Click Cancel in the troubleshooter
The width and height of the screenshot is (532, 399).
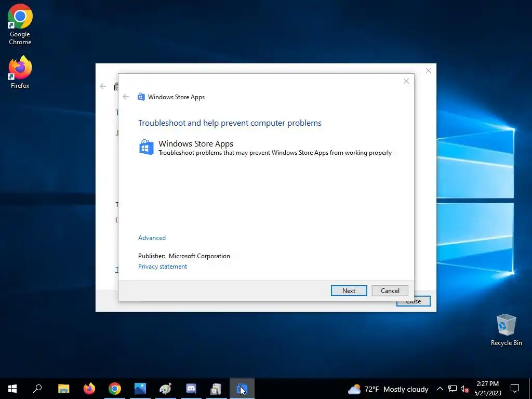pyautogui.click(x=390, y=291)
